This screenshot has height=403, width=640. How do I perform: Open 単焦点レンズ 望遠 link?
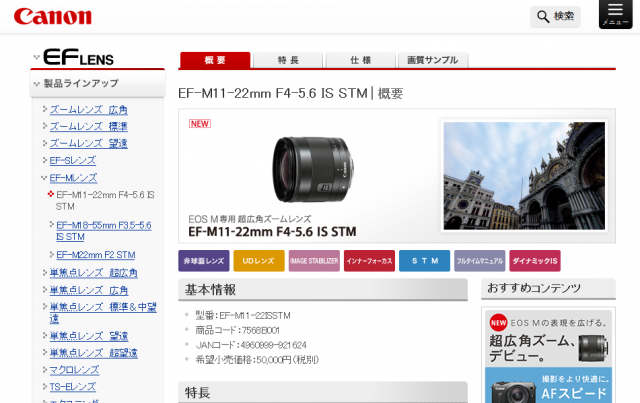point(89,336)
